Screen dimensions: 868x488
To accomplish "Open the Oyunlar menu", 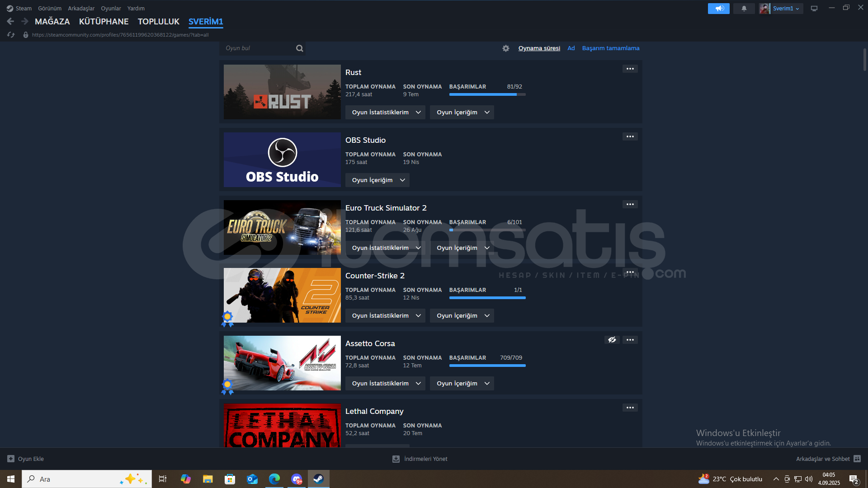I will 111,9.
